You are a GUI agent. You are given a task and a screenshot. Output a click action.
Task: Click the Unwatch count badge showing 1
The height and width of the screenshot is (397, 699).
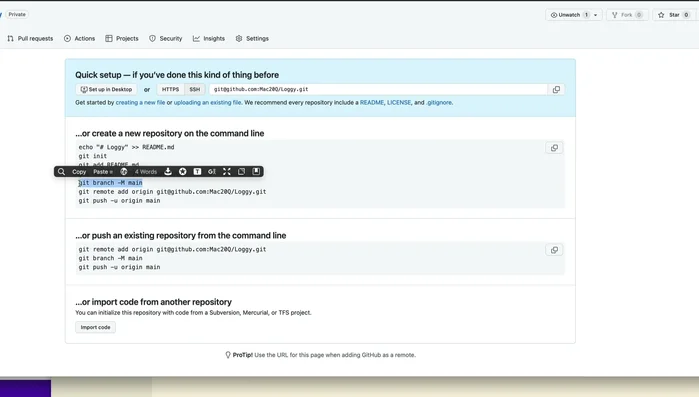point(586,15)
